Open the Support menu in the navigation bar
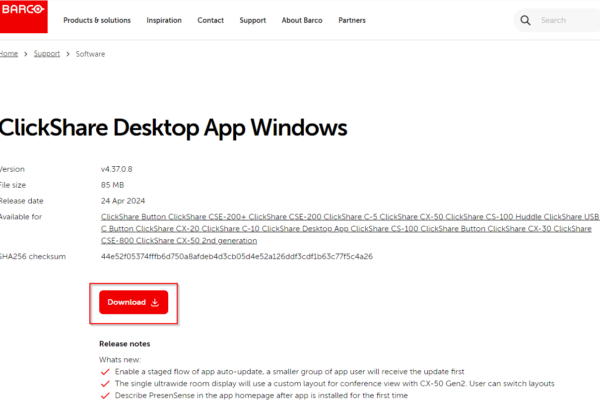This screenshot has height=403, width=600. (x=253, y=20)
